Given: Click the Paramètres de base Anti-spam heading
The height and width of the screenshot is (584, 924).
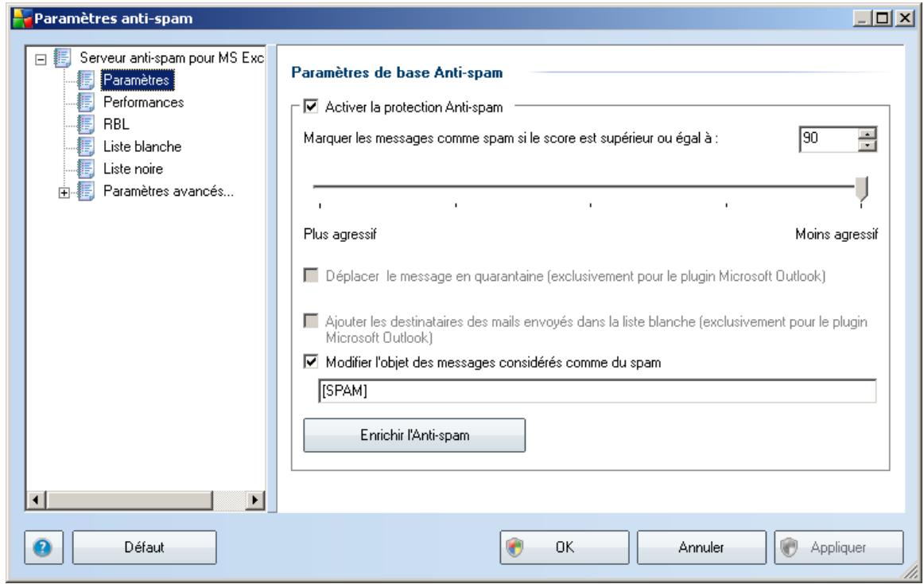Looking at the screenshot, I should tap(397, 72).
